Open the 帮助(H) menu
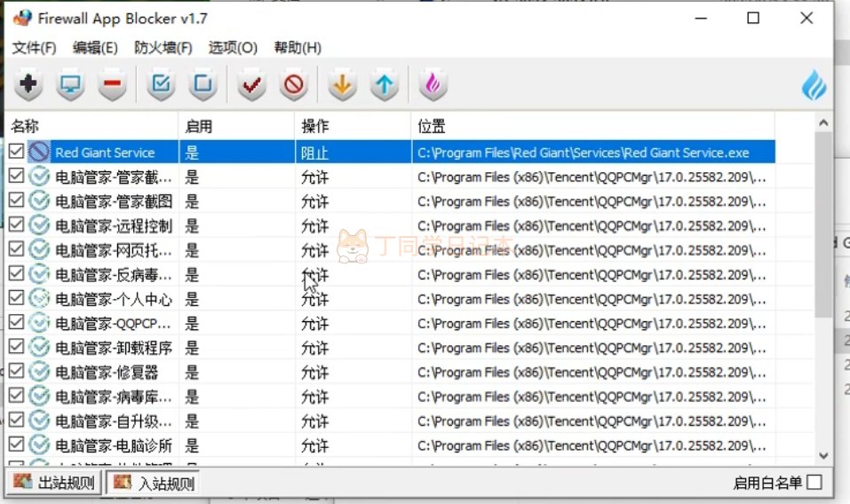 tap(298, 48)
